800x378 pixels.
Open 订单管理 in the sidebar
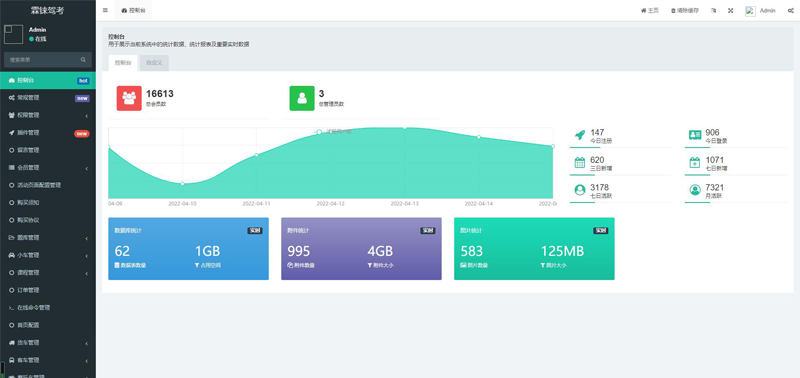pyautogui.click(x=48, y=290)
